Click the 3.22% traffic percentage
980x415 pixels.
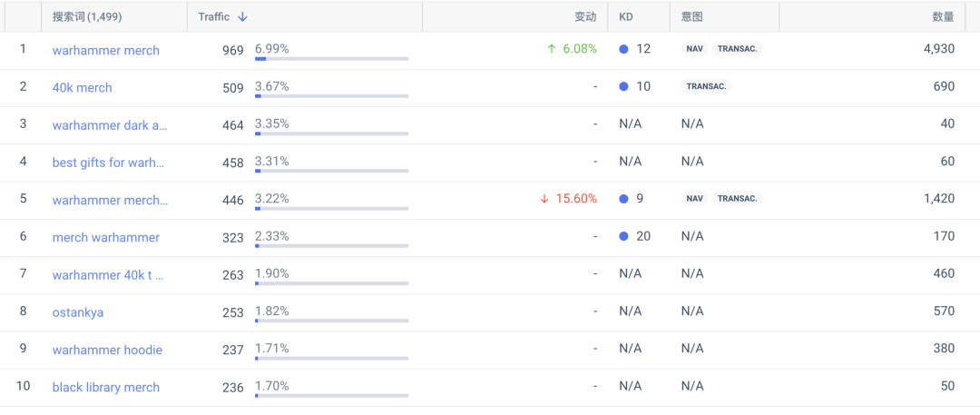272,199
